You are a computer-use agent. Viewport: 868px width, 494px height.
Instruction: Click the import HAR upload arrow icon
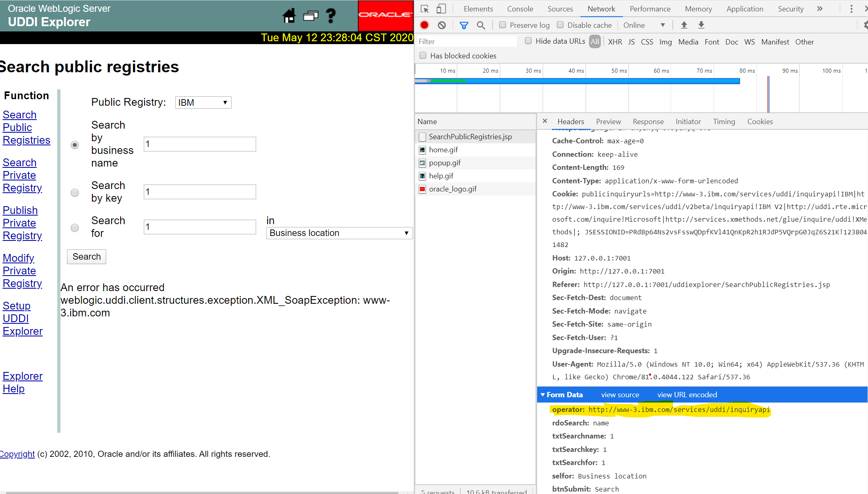click(x=684, y=25)
